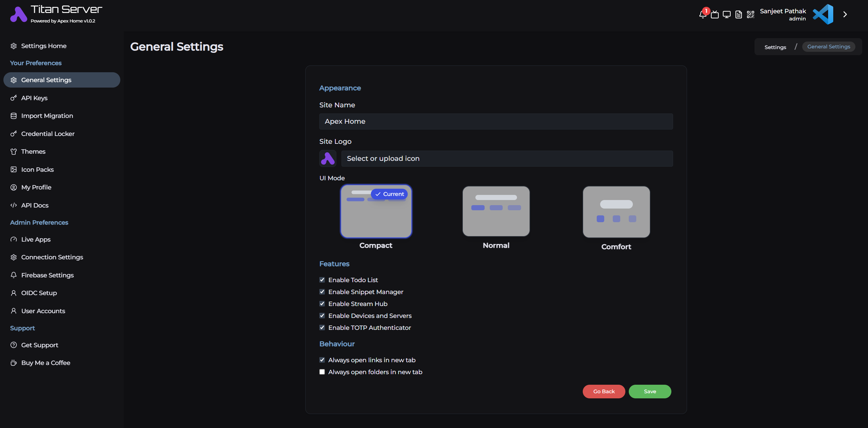The image size is (868, 428).
Task: Open the Themes section
Action: 33,151
